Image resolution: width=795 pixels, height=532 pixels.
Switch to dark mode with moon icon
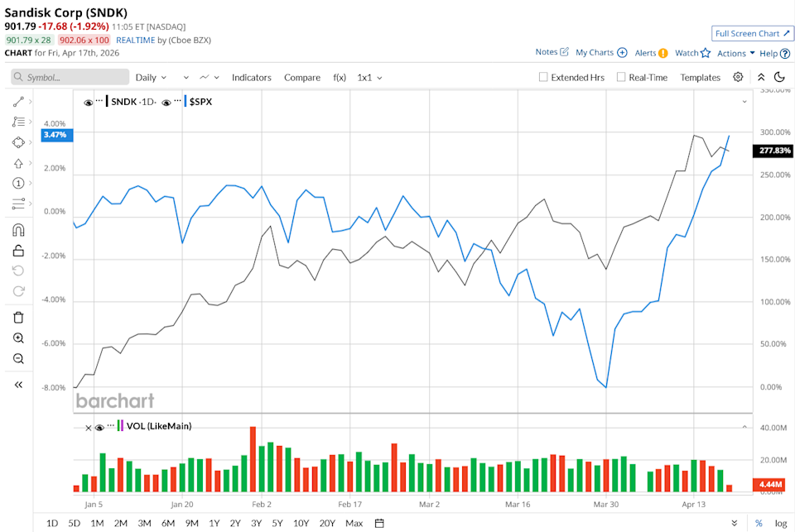point(778,77)
